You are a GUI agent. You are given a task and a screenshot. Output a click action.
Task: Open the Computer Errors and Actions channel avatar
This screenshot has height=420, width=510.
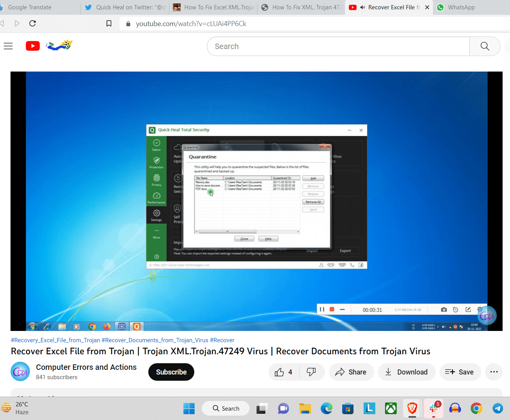[x=20, y=372]
